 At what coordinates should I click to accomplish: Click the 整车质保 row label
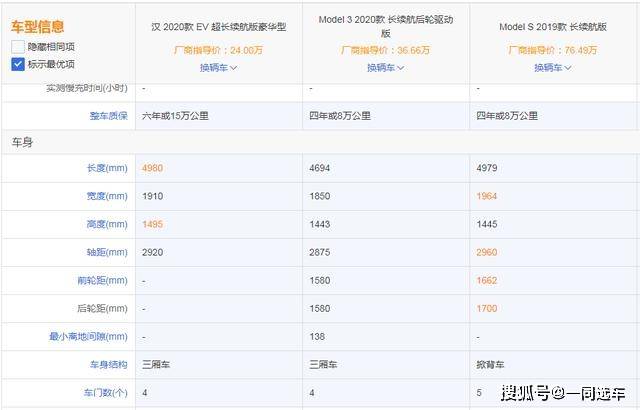point(108,116)
